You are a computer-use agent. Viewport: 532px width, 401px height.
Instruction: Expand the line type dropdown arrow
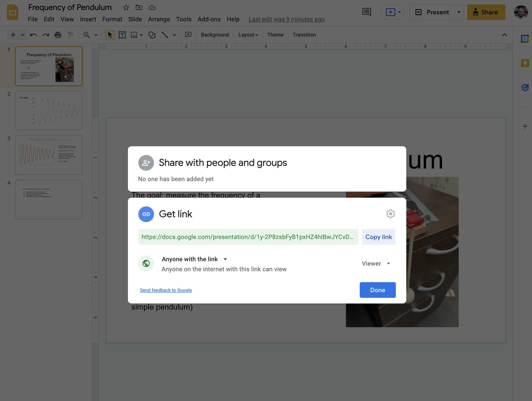click(174, 35)
